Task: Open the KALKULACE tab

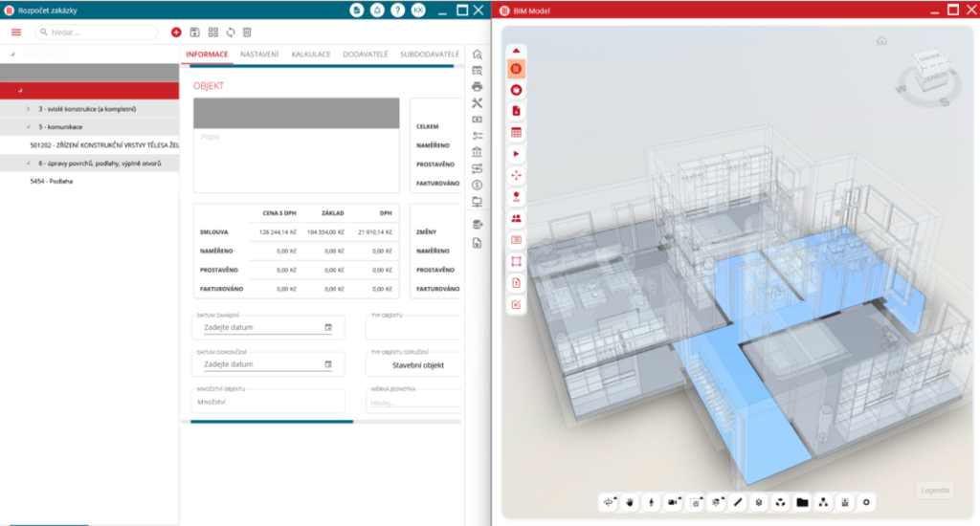Action: [311, 55]
